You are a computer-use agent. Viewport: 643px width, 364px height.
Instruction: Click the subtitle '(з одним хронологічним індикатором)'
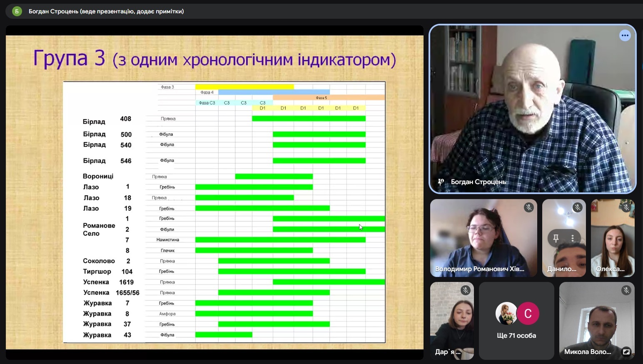[254, 60]
